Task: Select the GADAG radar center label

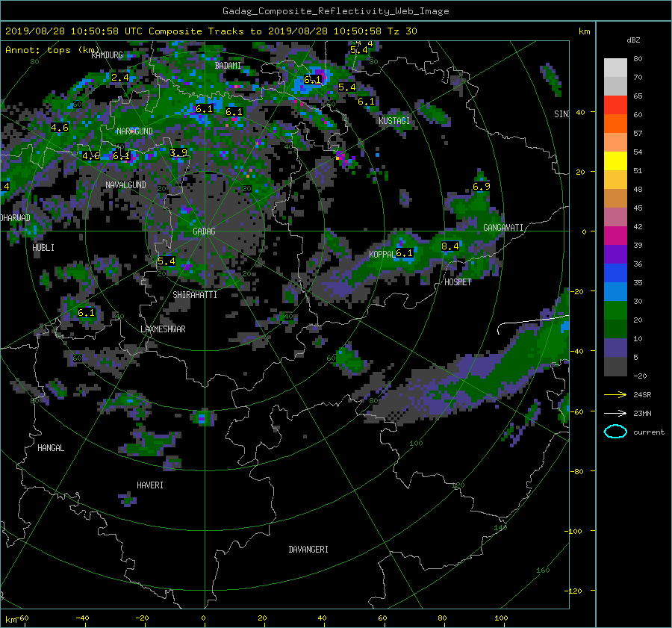Action: pyautogui.click(x=204, y=231)
